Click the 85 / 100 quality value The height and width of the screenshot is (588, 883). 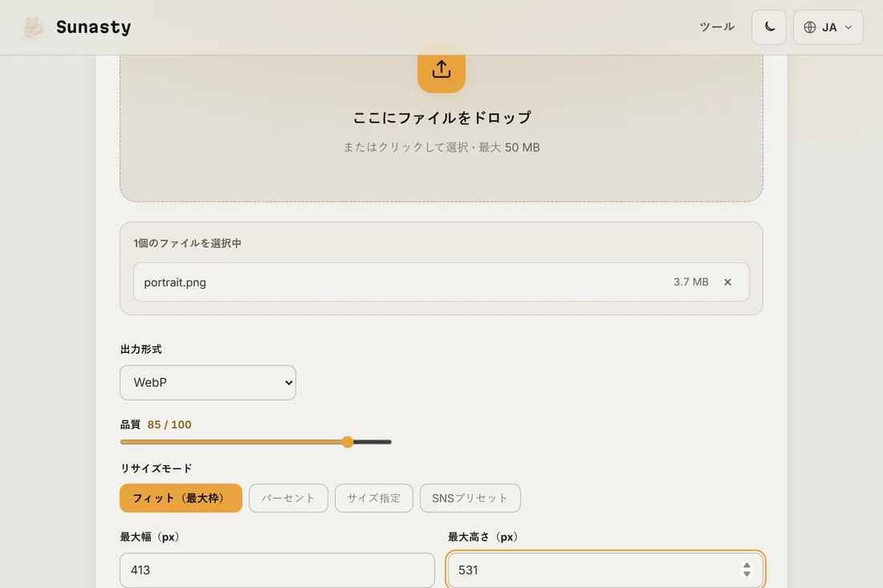tap(169, 425)
